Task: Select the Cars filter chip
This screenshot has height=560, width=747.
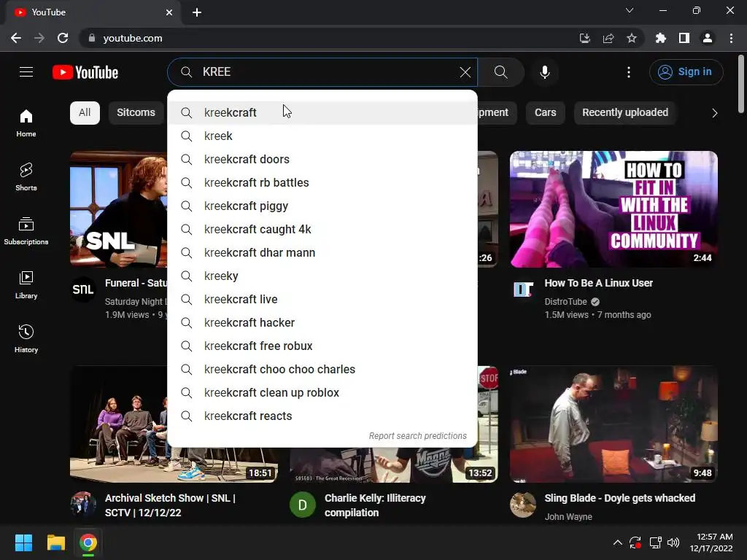Action: [546, 113]
